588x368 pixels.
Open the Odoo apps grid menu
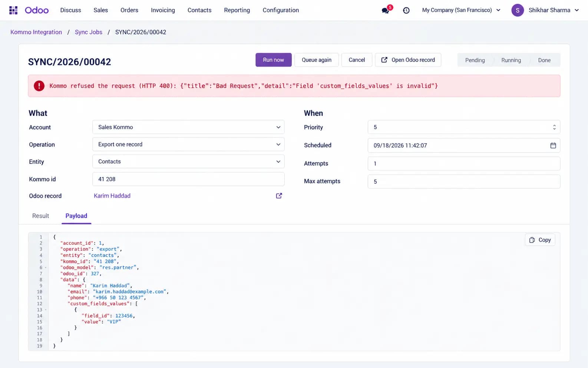tap(13, 10)
